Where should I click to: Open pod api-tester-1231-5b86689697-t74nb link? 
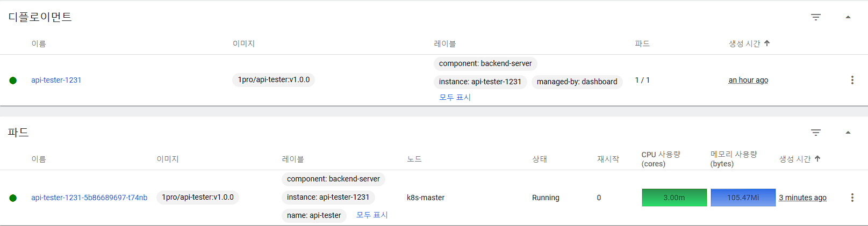click(89, 198)
